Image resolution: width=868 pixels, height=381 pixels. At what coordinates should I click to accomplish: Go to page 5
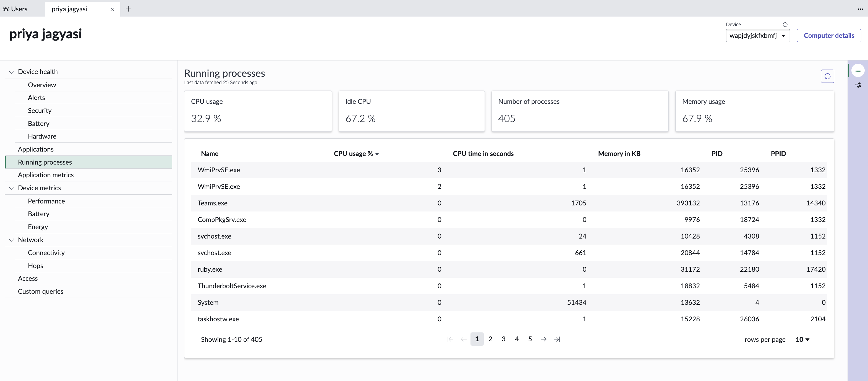click(x=530, y=339)
